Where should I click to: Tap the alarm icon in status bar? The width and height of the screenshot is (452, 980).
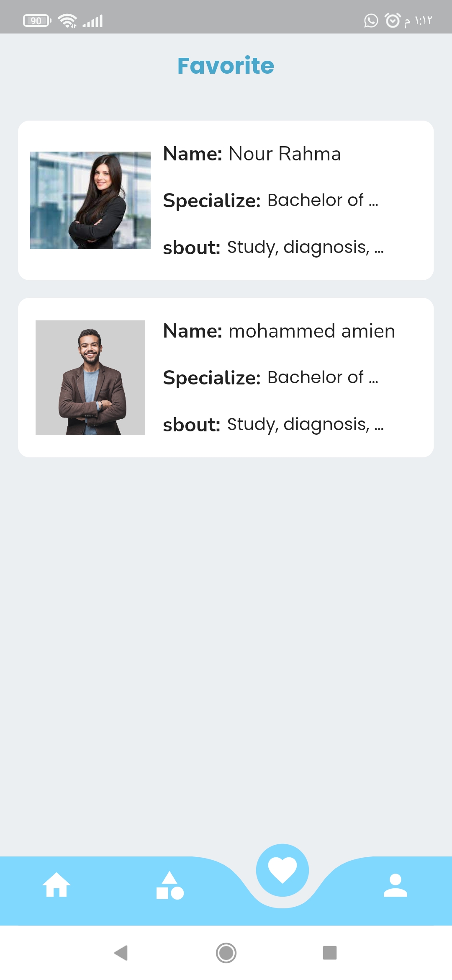click(393, 21)
